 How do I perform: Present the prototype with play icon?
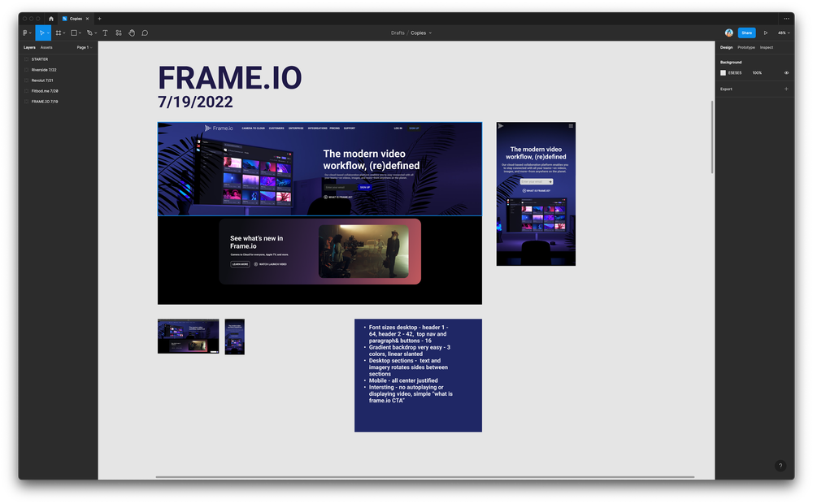766,33
